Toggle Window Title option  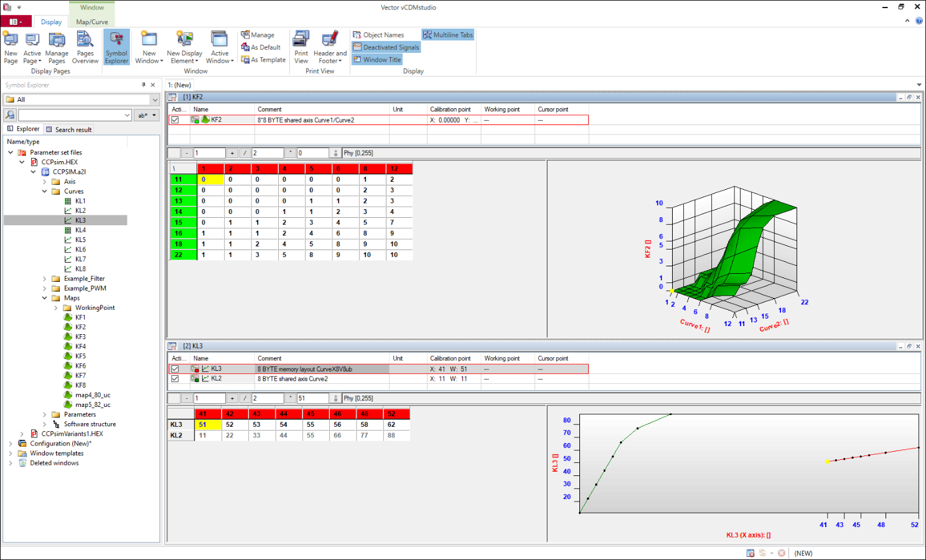pos(377,60)
